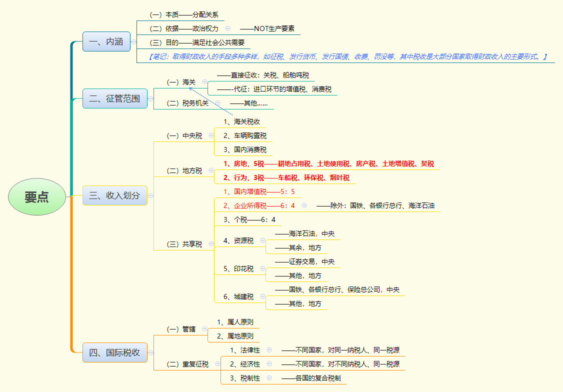The image size is (563, 392).
Task: Select the 一、内涵 main topic
Action: click(x=106, y=41)
